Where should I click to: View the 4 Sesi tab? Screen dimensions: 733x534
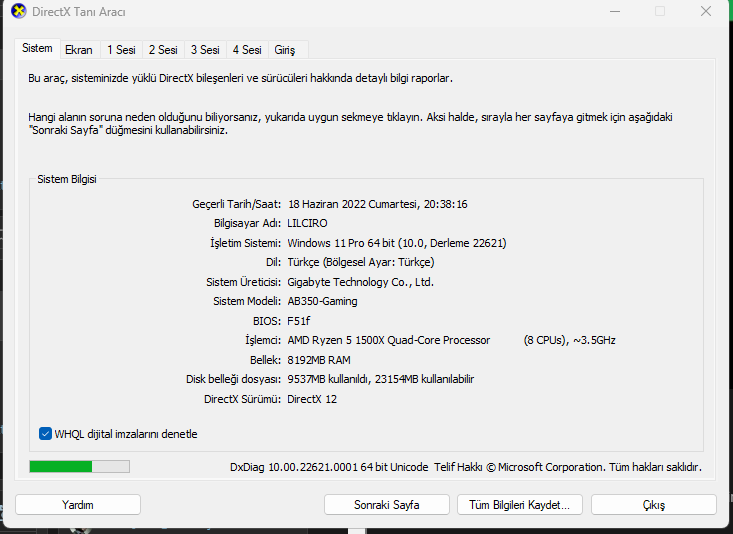pos(247,50)
